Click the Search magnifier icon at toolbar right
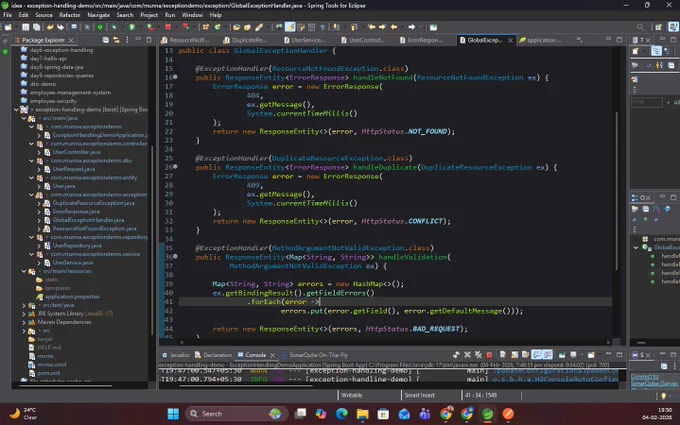The width and height of the screenshot is (680, 425). pos(640,27)
